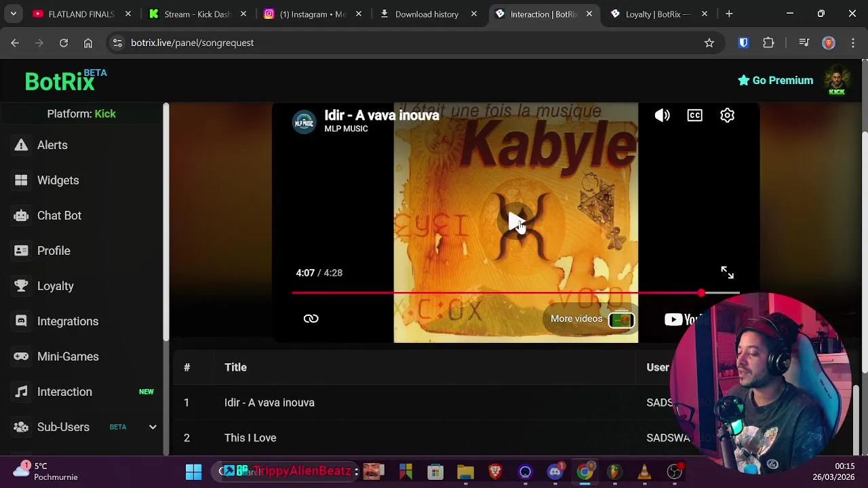
Task: Open OBS Studio from the taskbar
Action: tap(674, 472)
